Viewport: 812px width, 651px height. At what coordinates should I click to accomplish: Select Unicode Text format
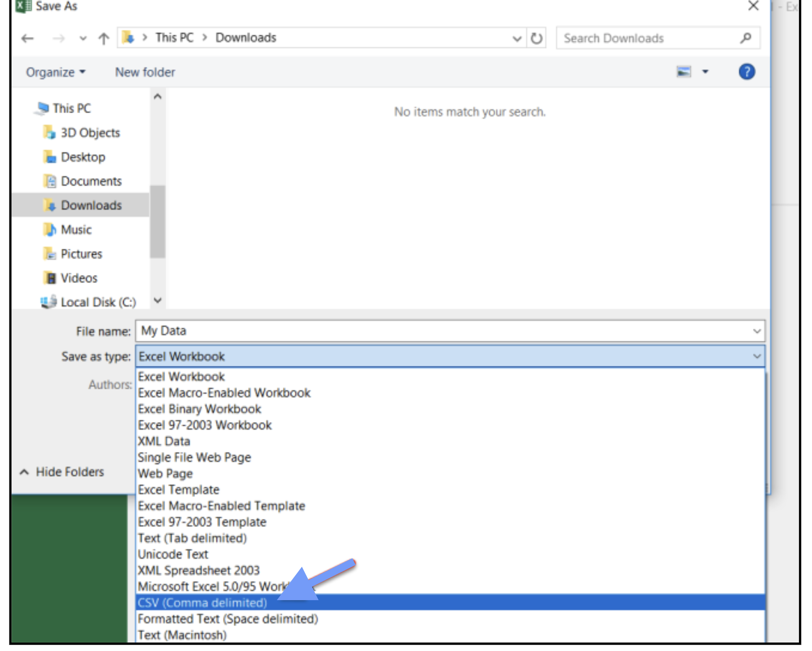click(x=450, y=554)
